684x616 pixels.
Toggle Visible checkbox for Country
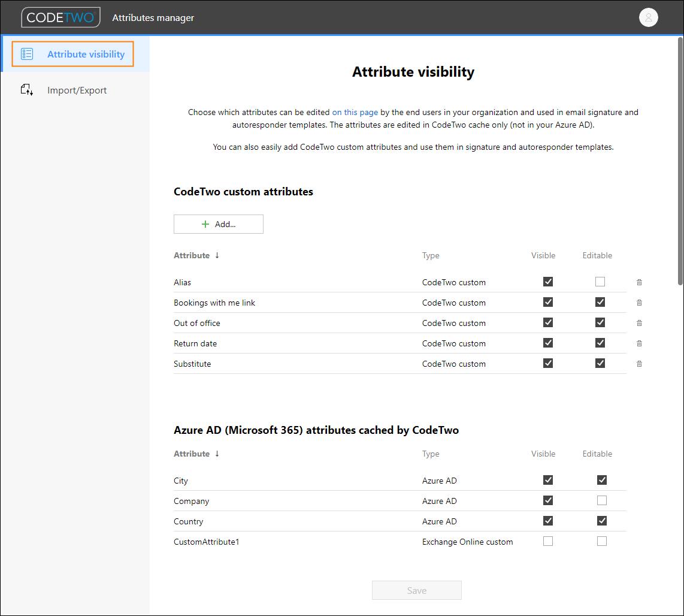pyautogui.click(x=548, y=521)
